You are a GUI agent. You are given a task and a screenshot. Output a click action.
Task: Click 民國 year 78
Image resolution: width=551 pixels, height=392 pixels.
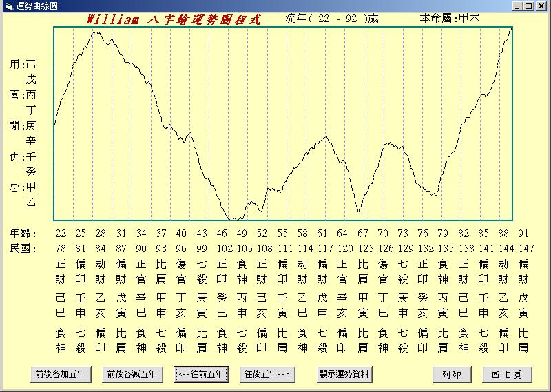point(61,249)
